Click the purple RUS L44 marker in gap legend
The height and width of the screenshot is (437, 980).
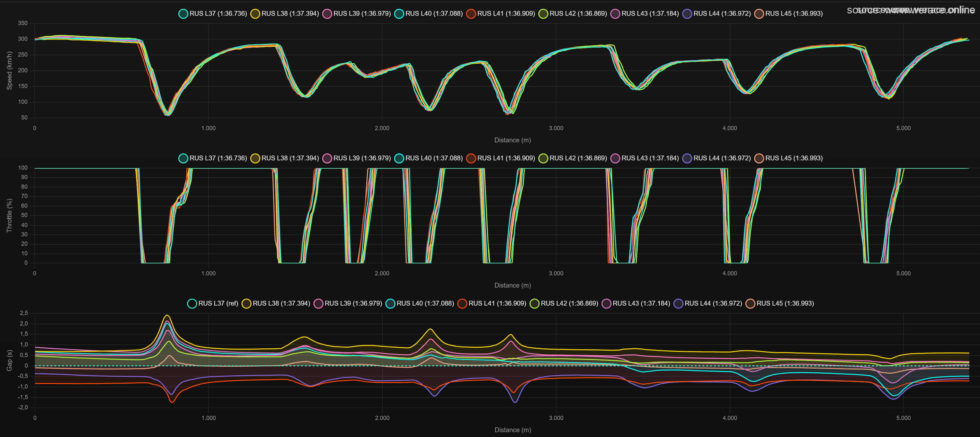click(679, 303)
